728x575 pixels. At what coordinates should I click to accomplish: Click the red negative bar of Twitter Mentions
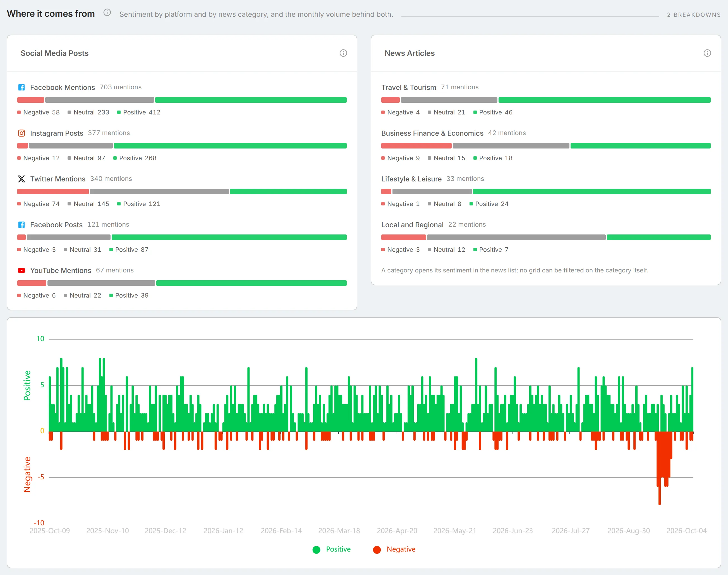pos(53,191)
